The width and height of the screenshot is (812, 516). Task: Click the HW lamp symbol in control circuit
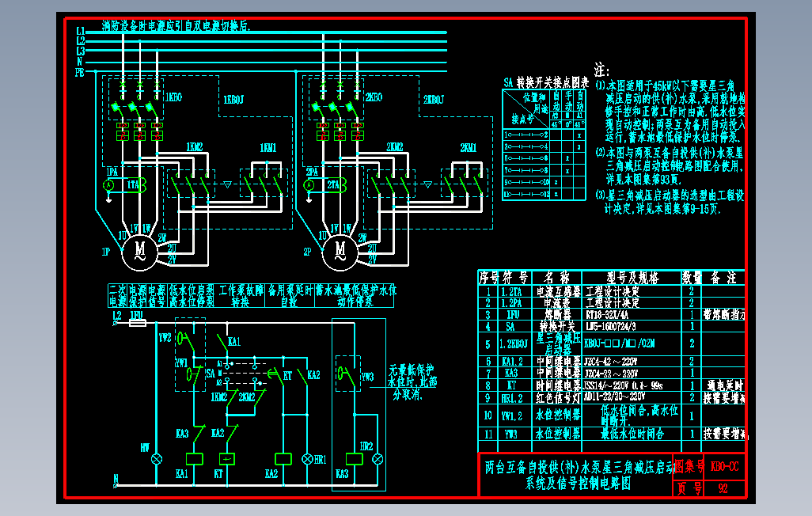coord(157,459)
